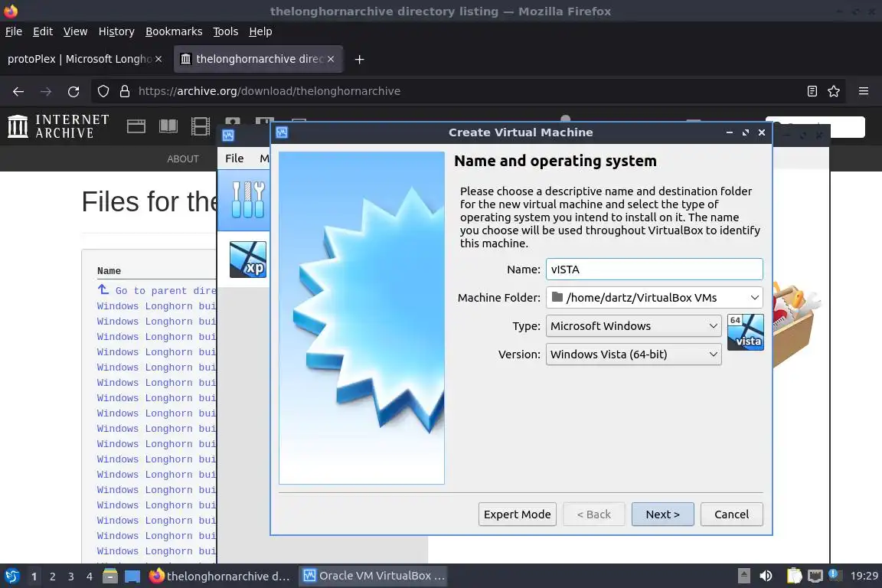This screenshot has height=588, width=882.
Task: Open the VirtualBox Manager File menu
Action: pyautogui.click(x=234, y=158)
